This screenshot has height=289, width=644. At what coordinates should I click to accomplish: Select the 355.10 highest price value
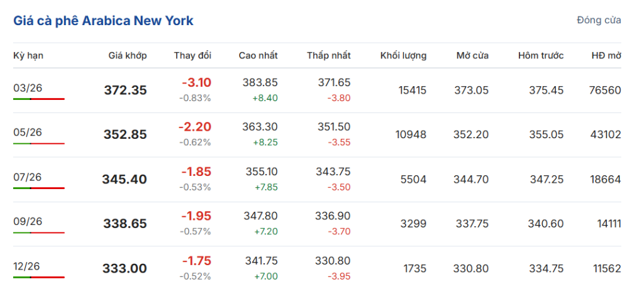click(x=260, y=172)
